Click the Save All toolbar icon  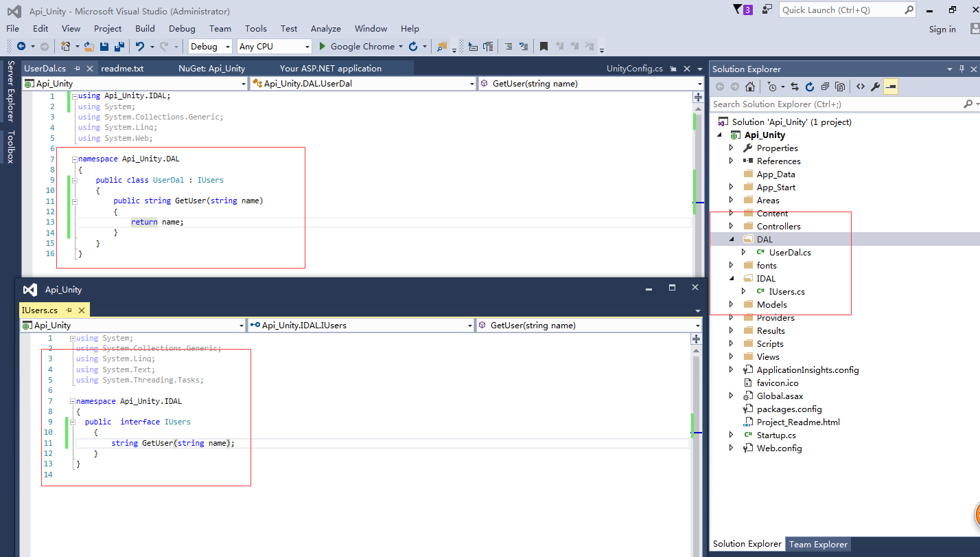tap(119, 47)
